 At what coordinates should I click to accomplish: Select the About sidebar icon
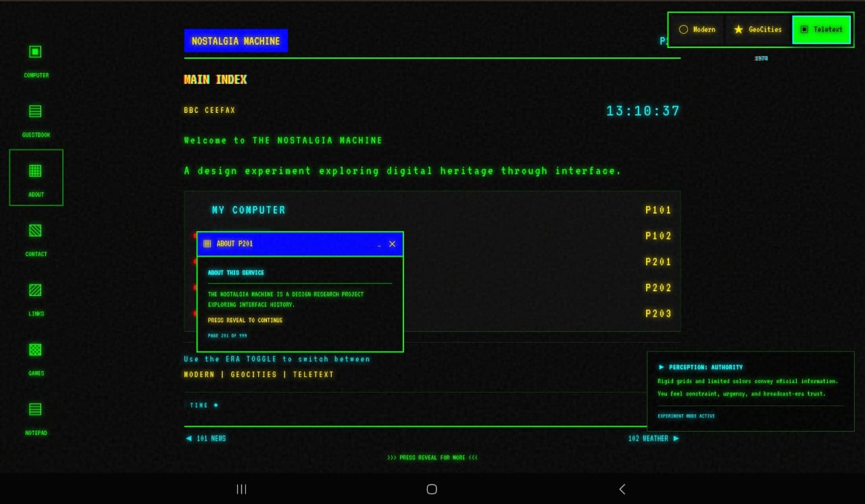tap(36, 178)
